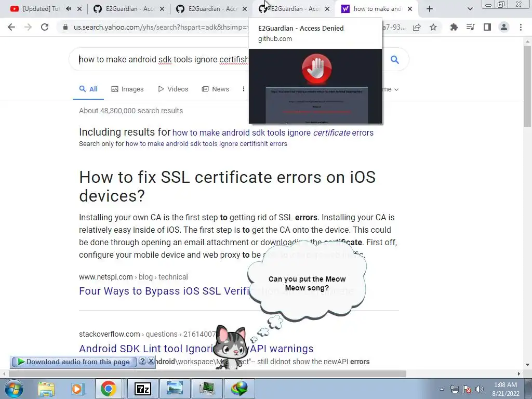This screenshot has height=399, width=532.
Task: Open the Action Center flag icon
Action: click(467, 389)
